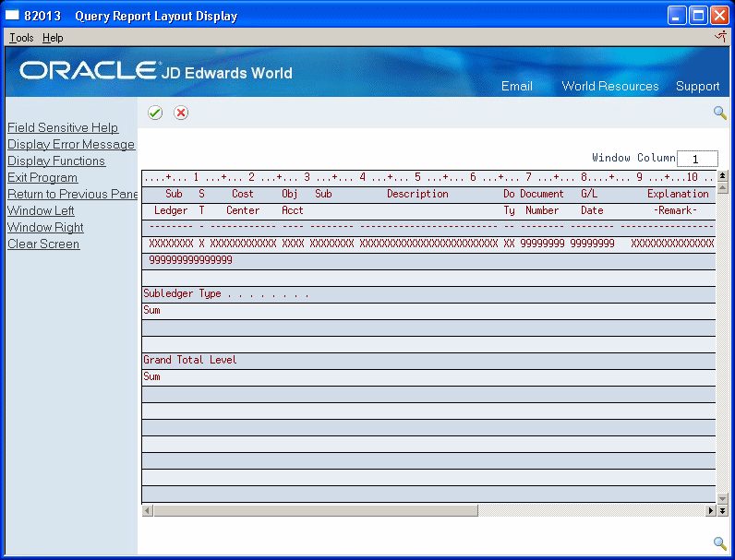The width and height of the screenshot is (735, 560).
Task: Click the lower magnifying glass search icon
Action: (x=720, y=543)
